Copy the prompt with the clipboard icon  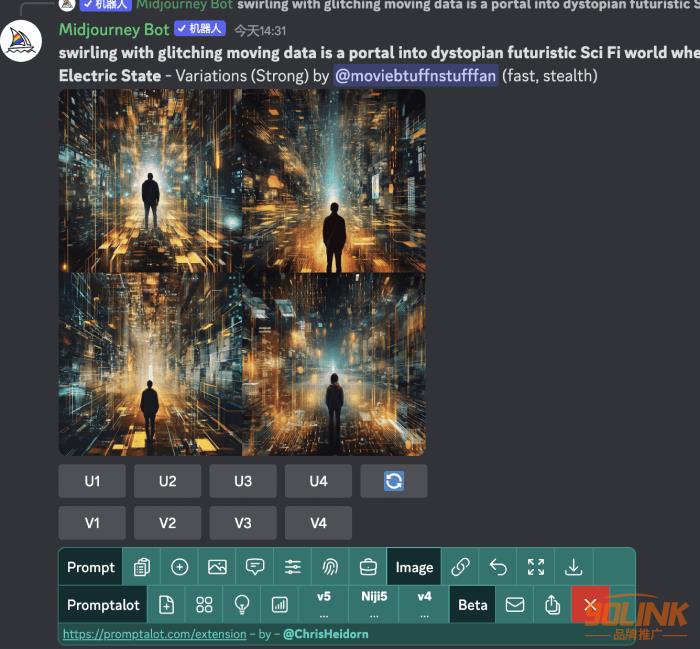click(142, 567)
